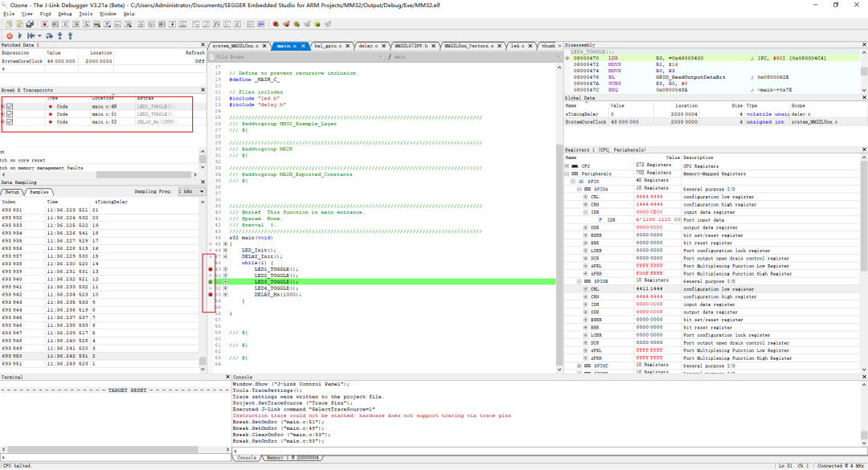
Task: Open the Tools menu
Action: click(x=86, y=14)
